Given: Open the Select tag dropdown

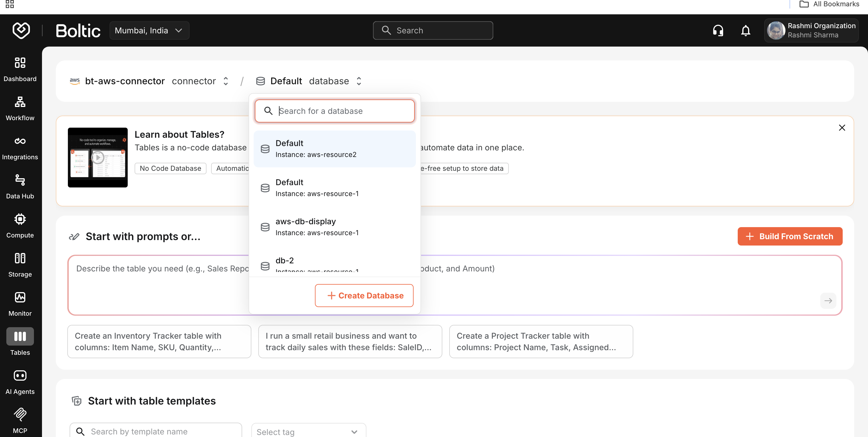Looking at the screenshot, I should [x=308, y=432].
